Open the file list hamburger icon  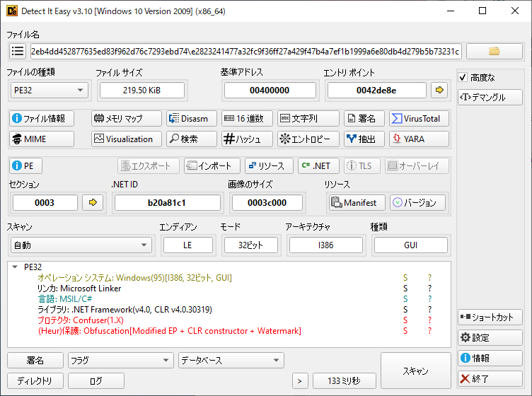[18, 51]
